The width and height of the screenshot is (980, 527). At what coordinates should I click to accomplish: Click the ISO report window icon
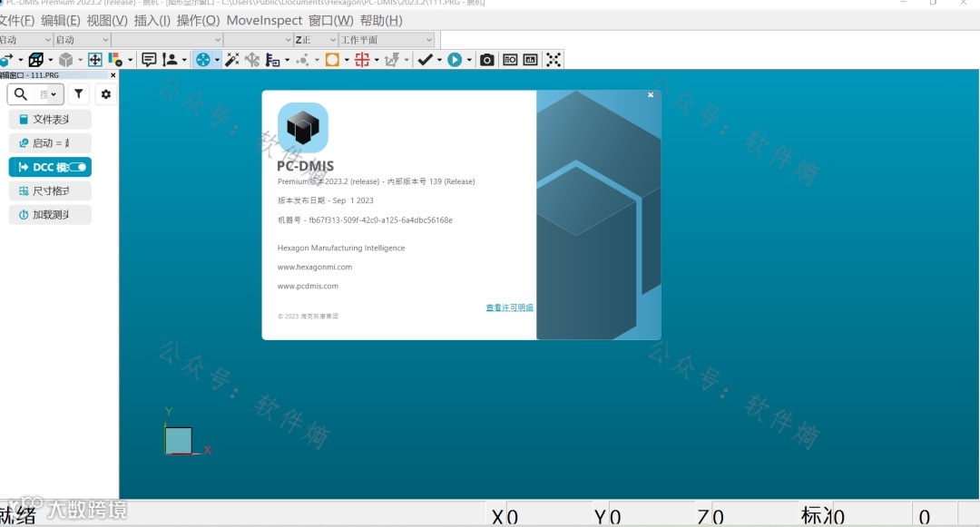(x=510, y=60)
